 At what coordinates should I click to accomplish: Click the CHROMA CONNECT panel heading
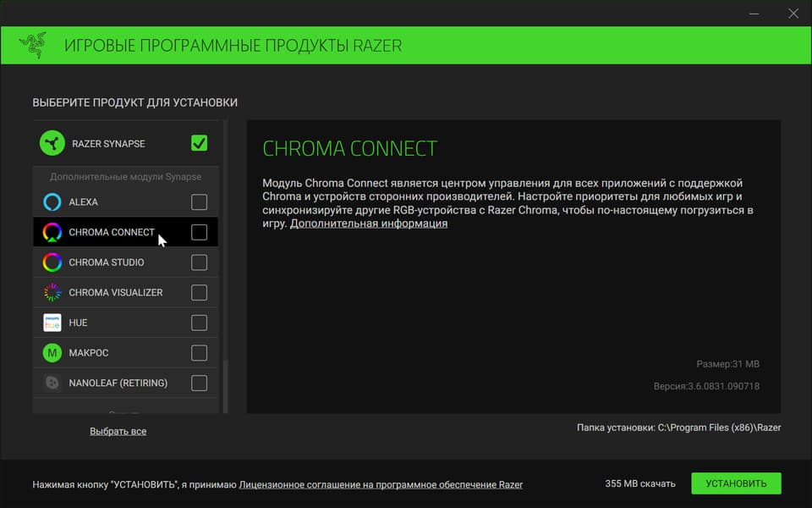click(x=349, y=149)
